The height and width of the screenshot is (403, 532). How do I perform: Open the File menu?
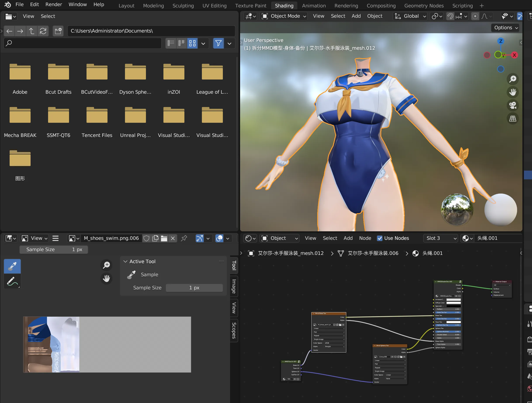coord(19,5)
